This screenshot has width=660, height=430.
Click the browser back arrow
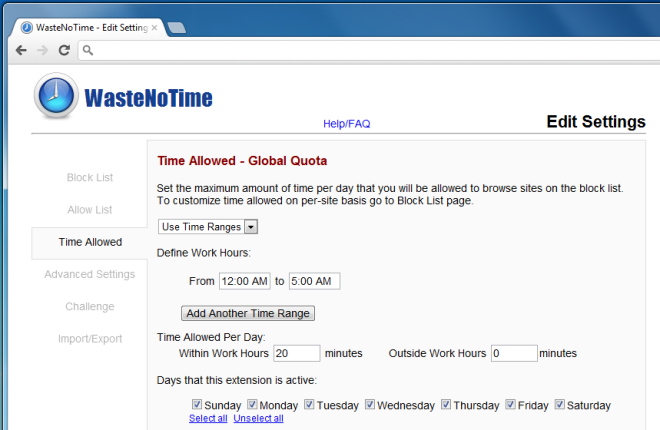pos(21,50)
